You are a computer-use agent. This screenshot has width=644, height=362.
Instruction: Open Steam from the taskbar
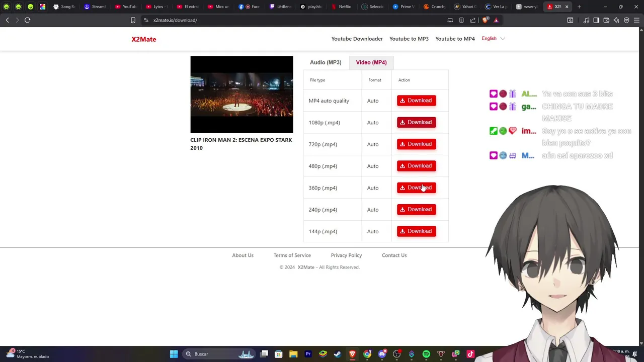[337, 354]
